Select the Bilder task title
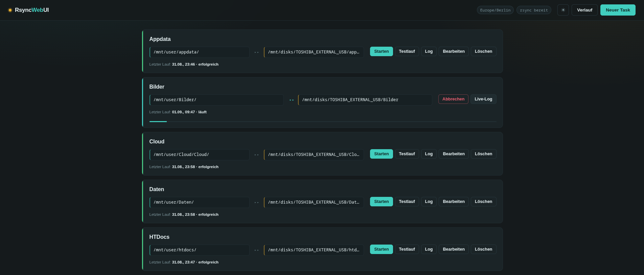 click(157, 87)
